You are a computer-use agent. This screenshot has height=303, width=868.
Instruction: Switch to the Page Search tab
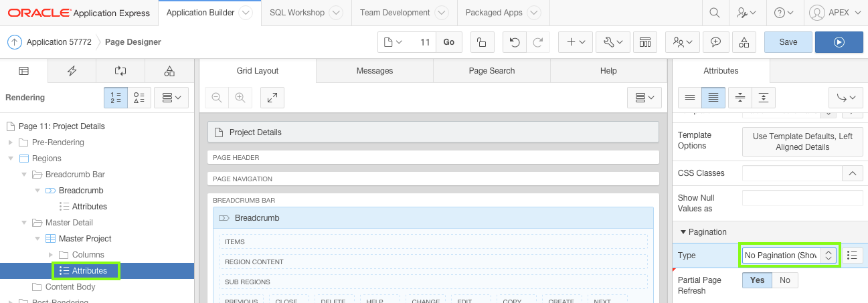point(492,71)
